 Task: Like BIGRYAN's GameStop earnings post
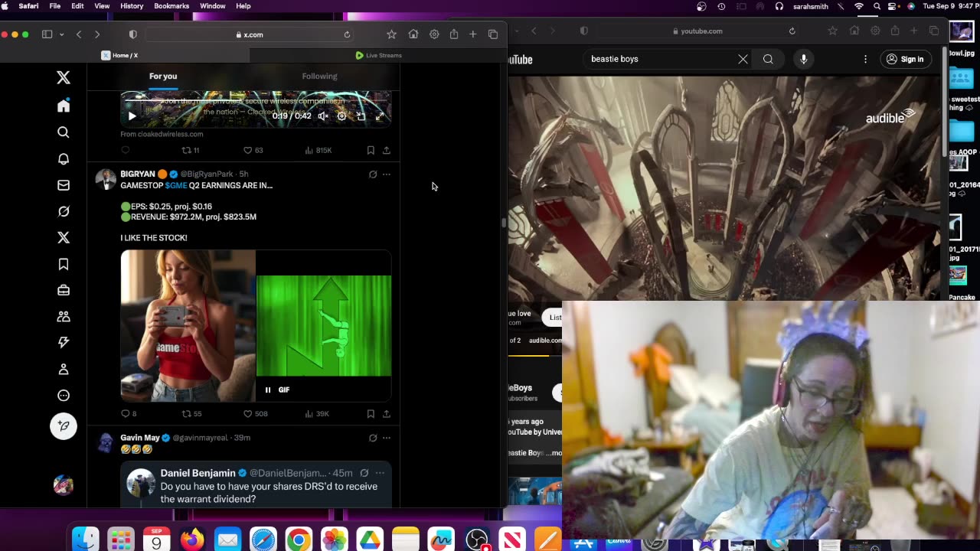coord(247,414)
